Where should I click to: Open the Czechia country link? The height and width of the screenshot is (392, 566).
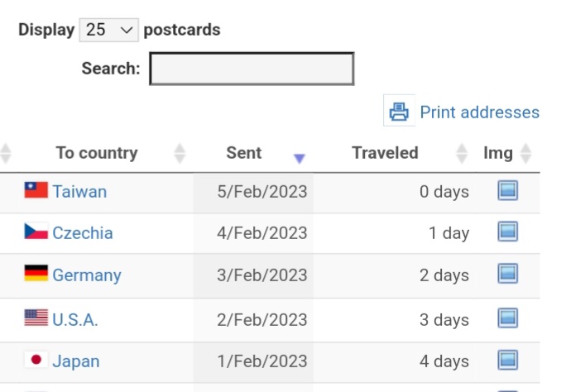tap(83, 233)
